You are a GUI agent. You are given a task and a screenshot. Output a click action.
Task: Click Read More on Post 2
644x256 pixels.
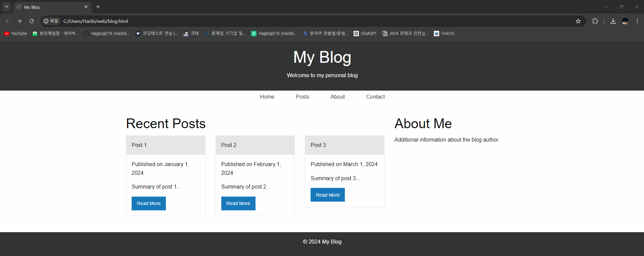click(238, 203)
